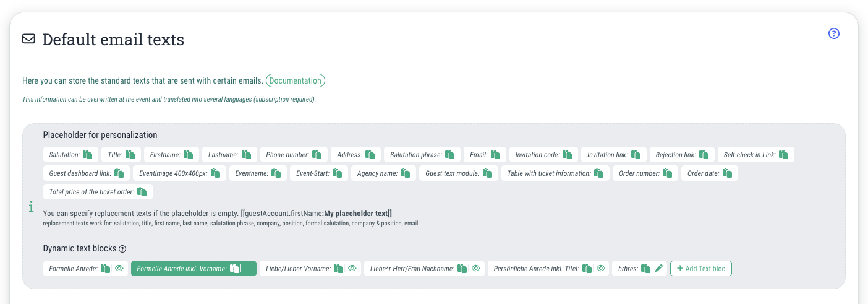Select the example 'My placeholder text' snippet
This screenshot has width=868, height=304.
356,214
